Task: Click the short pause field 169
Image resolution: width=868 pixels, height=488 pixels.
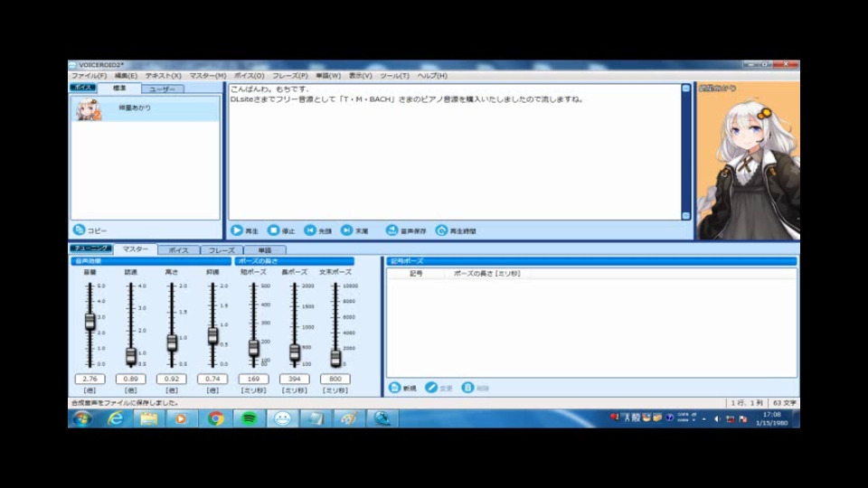Action: pos(253,379)
